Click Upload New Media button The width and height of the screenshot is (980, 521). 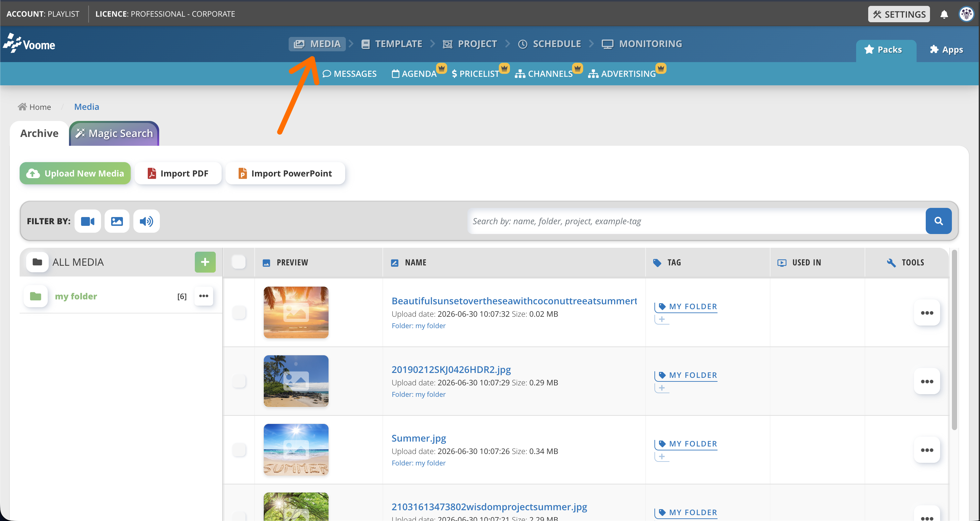click(75, 174)
